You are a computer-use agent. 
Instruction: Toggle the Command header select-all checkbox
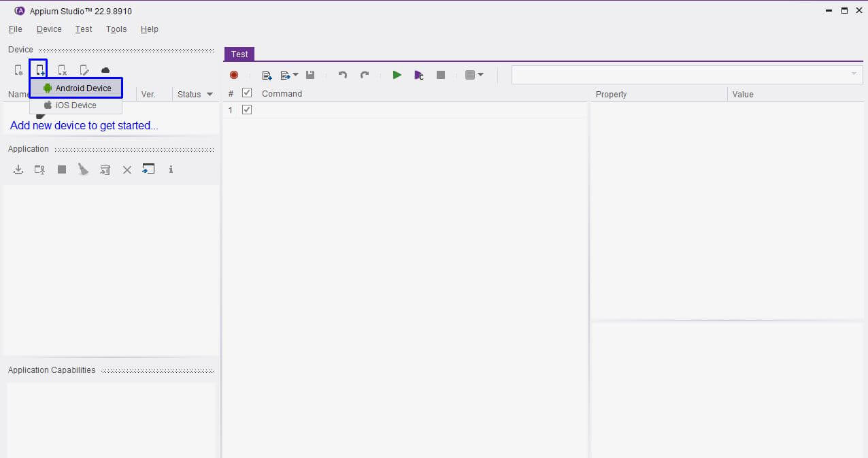pos(247,93)
